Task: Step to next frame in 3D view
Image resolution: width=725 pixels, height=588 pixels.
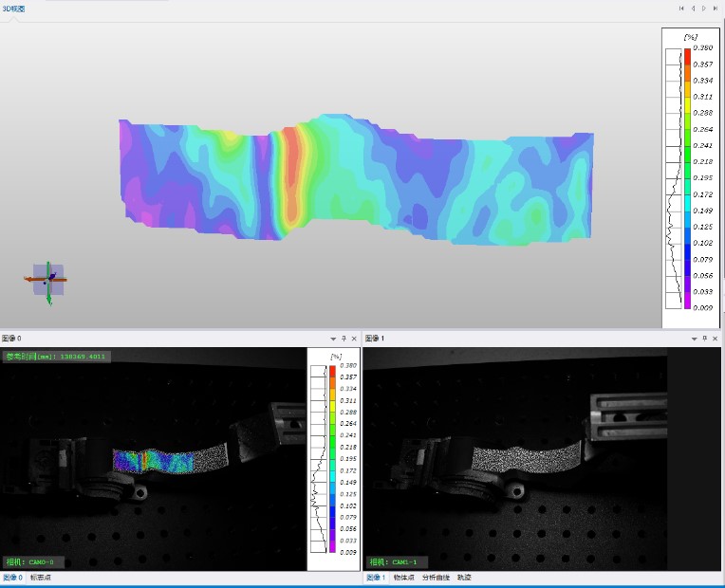Action: (704, 9)
